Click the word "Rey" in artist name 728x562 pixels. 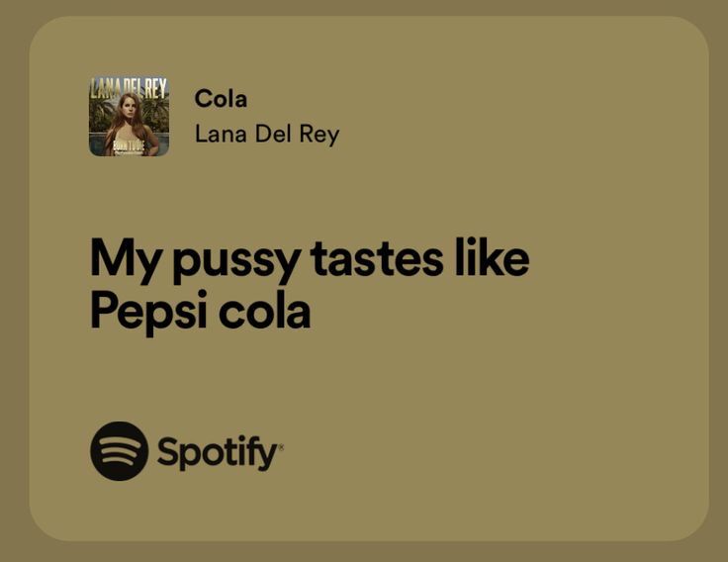click(x=319, y=136)
